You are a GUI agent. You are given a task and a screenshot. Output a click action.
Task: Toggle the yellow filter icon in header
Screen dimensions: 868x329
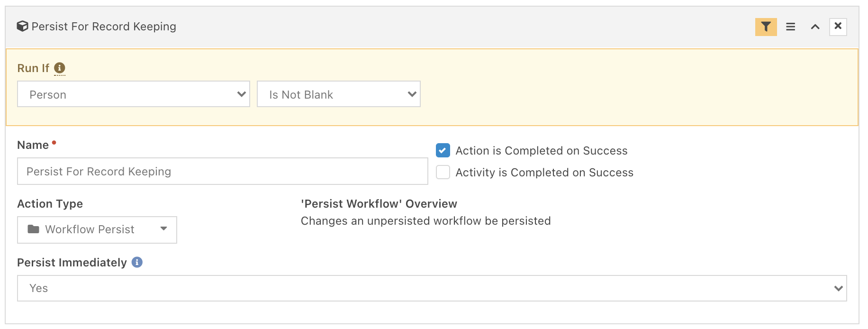pyautogui.click(x=766, y=27)
